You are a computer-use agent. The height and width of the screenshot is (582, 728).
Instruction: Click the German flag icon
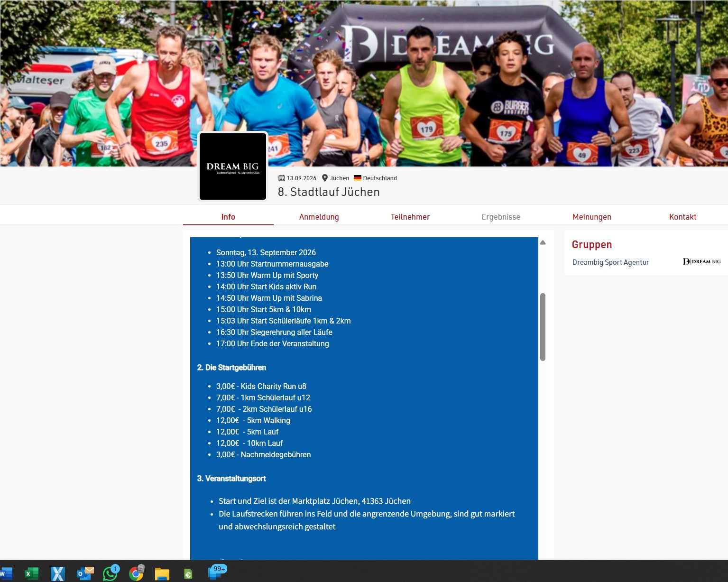pyautogui.click(x=358, y=178)
